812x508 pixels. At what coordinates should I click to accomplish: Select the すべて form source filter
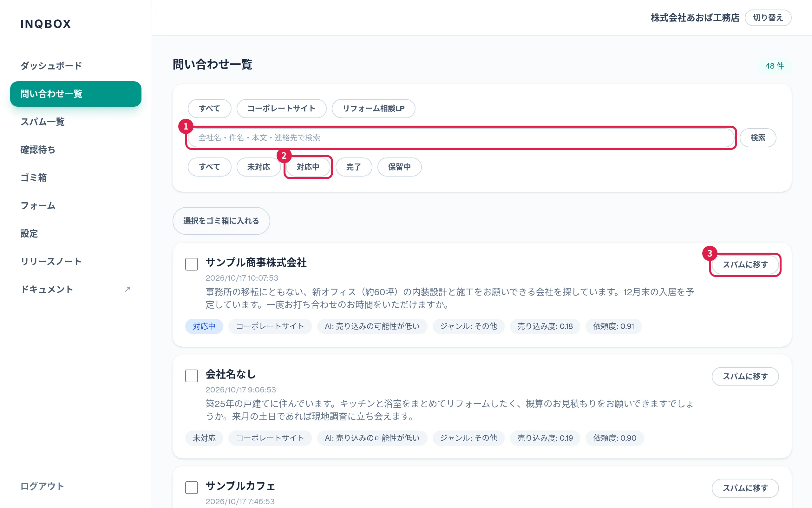(x=209, y=109)
